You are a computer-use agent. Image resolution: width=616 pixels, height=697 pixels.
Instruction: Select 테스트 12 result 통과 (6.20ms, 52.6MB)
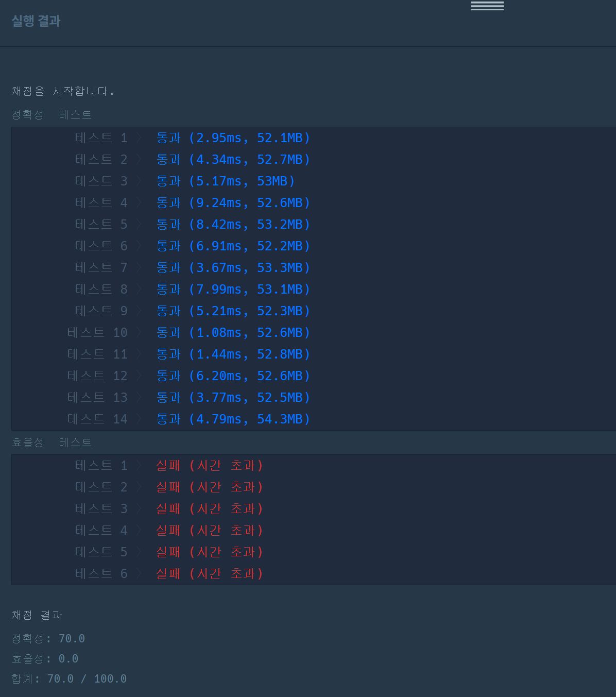pyautogui.click(x=233, y=376)
